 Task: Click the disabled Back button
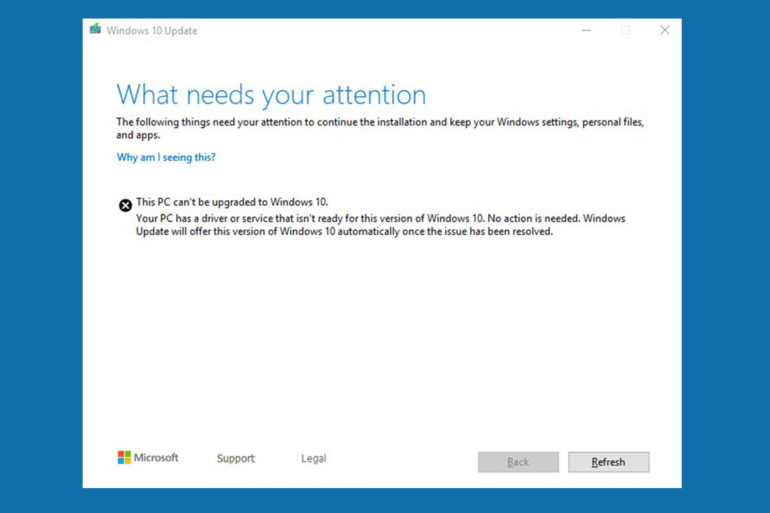(x=518, y=462)
